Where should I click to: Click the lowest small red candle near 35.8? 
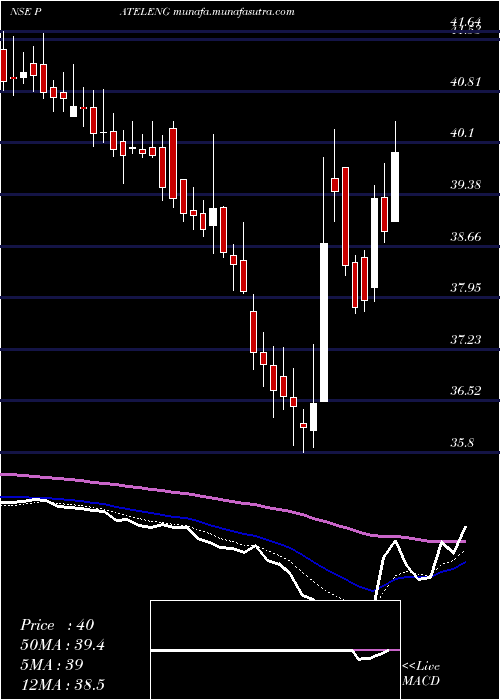[304, 425]
